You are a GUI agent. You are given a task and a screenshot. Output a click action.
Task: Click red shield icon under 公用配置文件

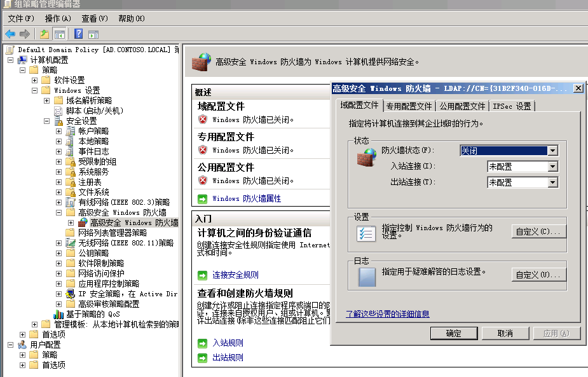tap(203, 181)
